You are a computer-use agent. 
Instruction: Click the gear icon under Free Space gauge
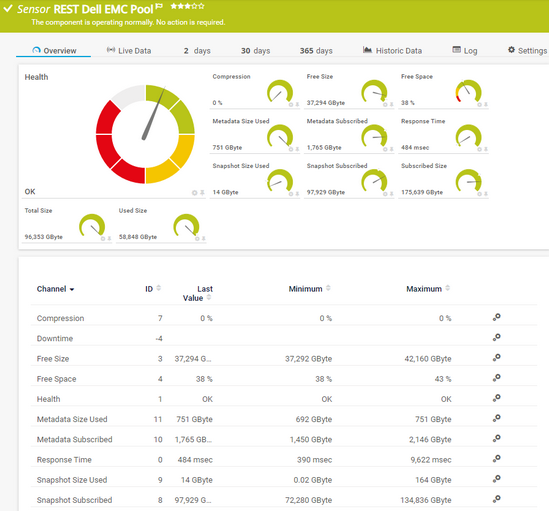[x=479, y=105]
